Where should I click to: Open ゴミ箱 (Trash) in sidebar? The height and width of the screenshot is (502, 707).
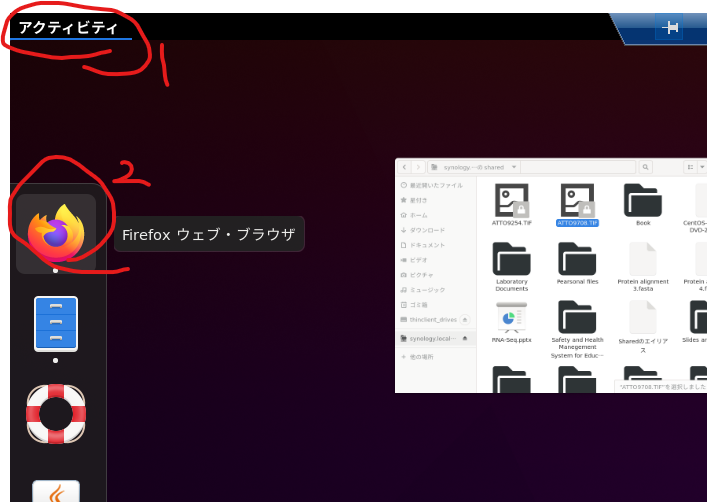[436, 304]
